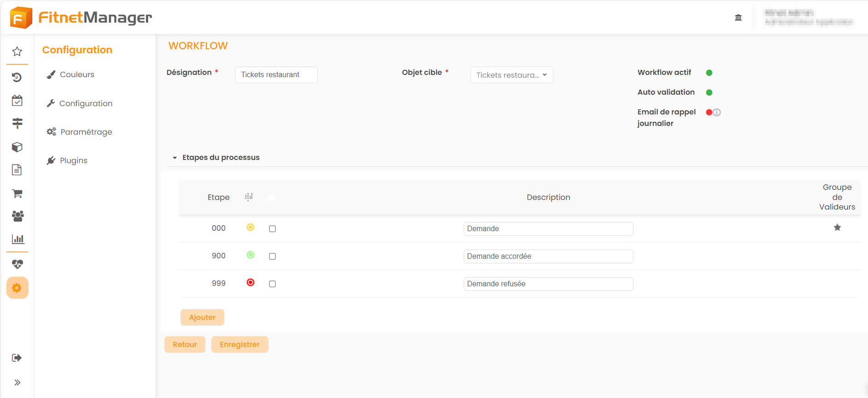Open the calendar check sidebar icon
Image resolution: width=868 pixels, height=398 pixels.
pyautogui.click(x=17, y=101)
